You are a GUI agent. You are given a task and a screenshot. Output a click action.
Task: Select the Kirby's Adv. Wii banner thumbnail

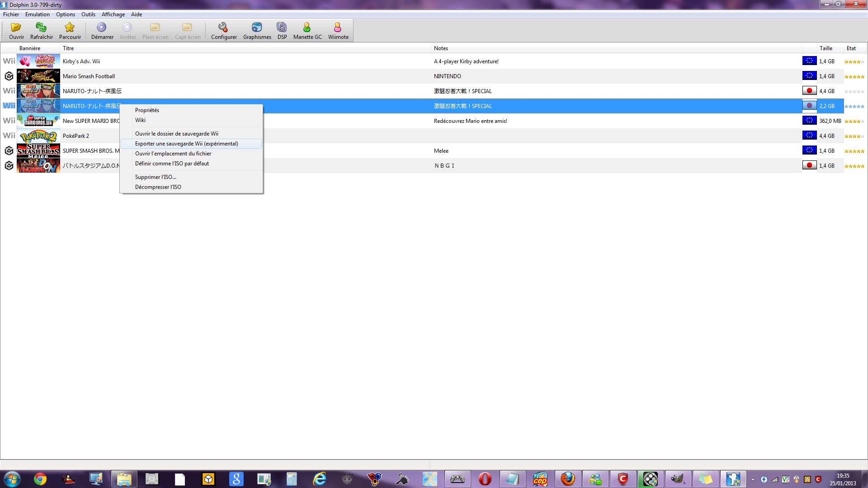(38, 61)
